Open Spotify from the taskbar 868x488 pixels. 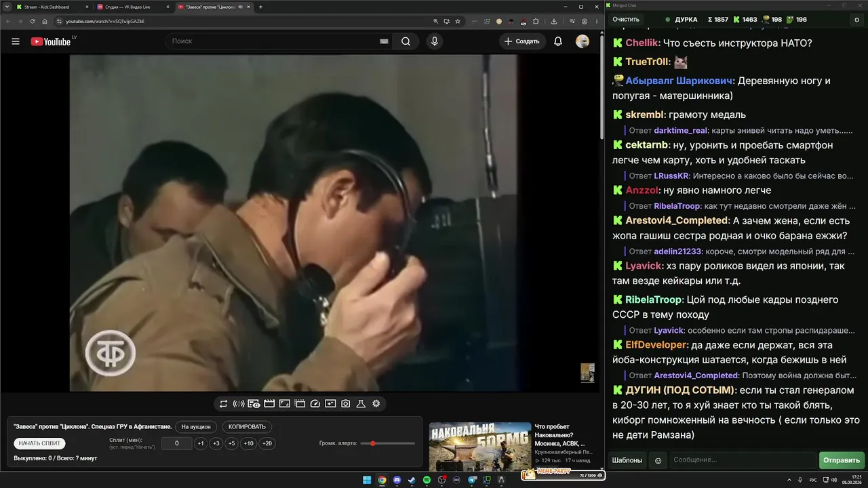point(427,480)
